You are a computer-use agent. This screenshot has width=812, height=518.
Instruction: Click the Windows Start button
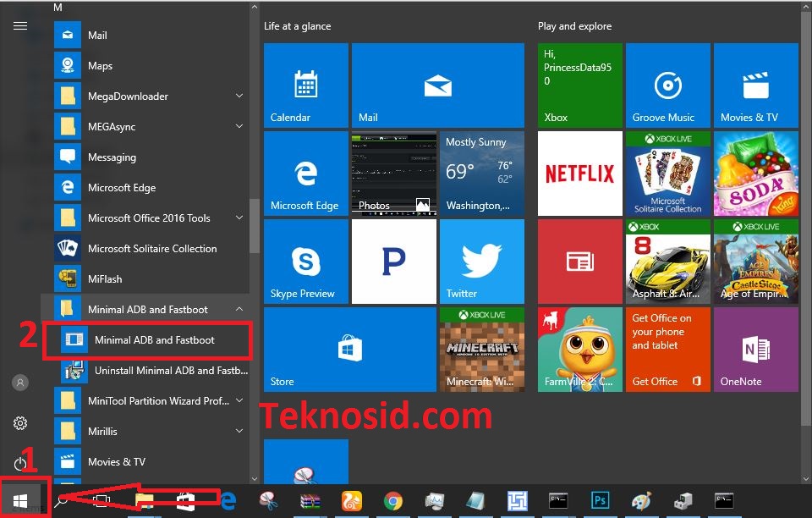20,501
